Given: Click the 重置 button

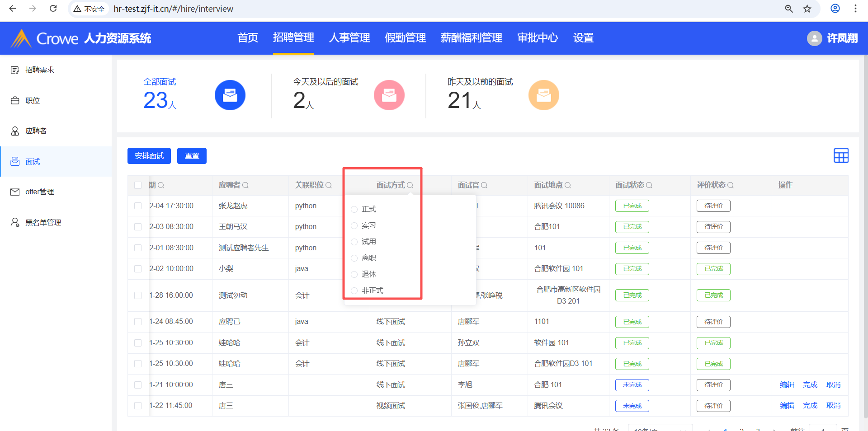Looking at the screenshot, I should pyautogui.click(x=192, y=156).
